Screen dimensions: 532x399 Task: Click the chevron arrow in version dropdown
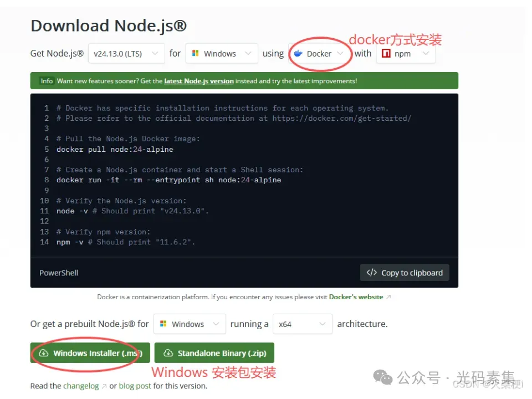[155, 53]
